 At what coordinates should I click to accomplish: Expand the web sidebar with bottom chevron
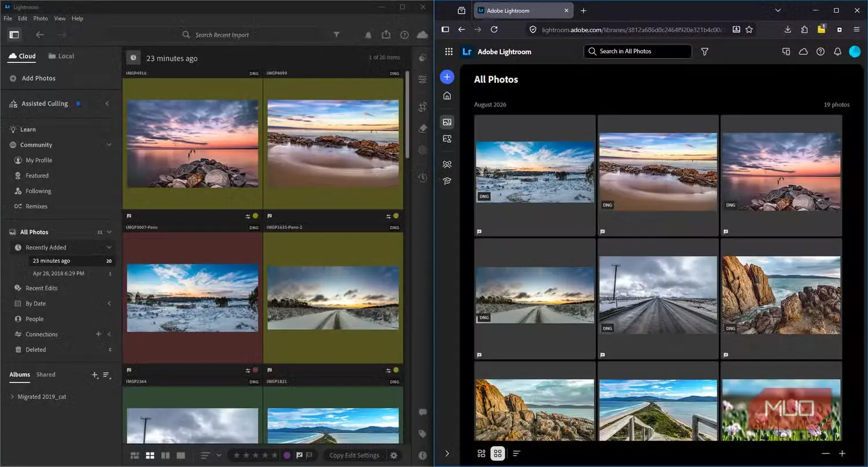click(447, 454)
